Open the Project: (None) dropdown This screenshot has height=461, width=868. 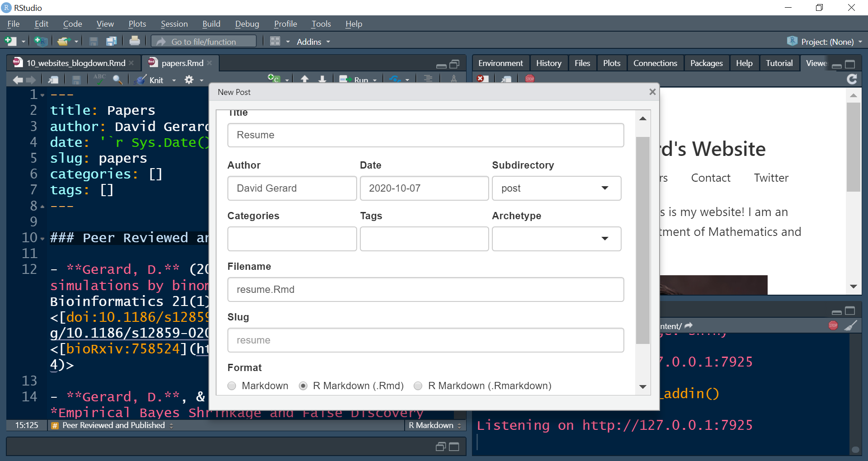click(x=825, y=42)
